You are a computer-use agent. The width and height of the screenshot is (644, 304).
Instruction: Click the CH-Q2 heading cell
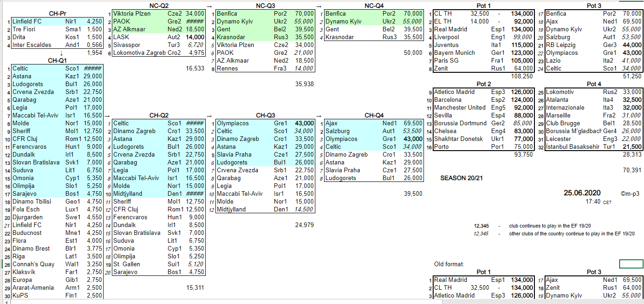tap(159, 115)
